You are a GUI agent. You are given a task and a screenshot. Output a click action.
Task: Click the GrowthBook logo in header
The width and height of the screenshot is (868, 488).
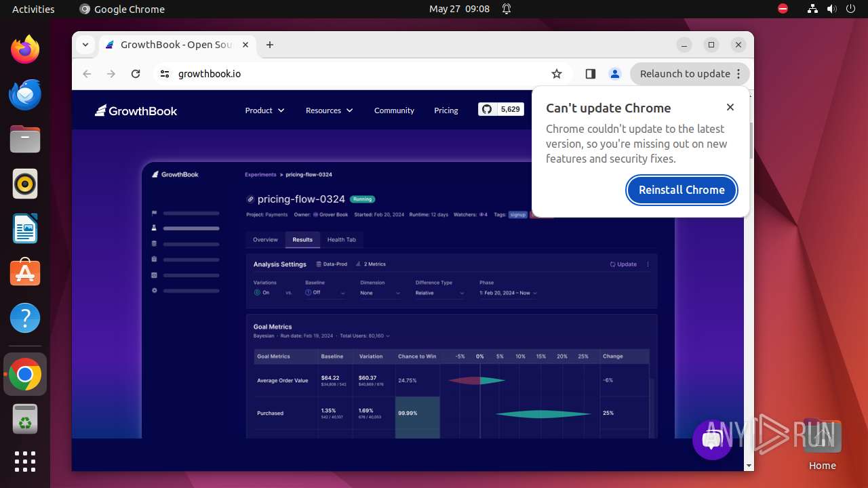point(136,110)
